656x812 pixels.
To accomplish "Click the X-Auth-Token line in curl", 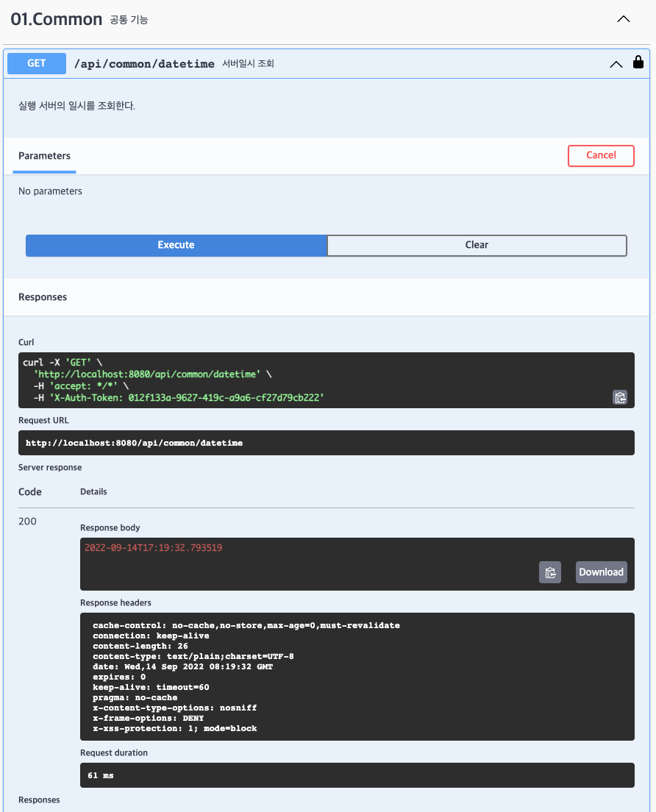I will click(179, 398).
